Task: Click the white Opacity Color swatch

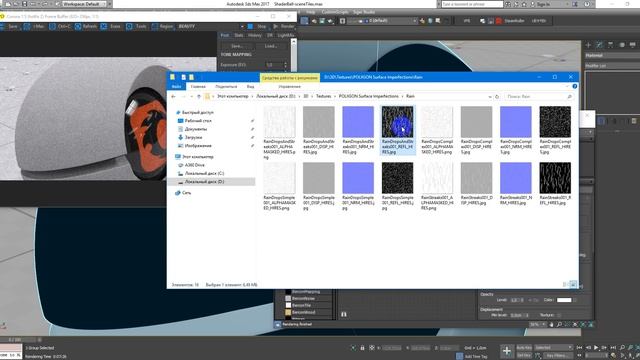Action: 564,300
